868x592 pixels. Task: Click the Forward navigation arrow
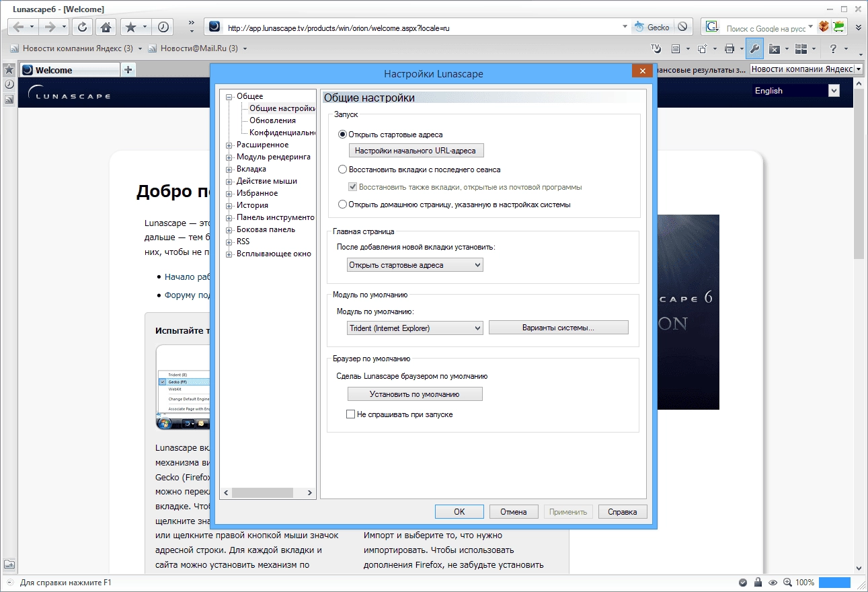(x=50, y=27)
